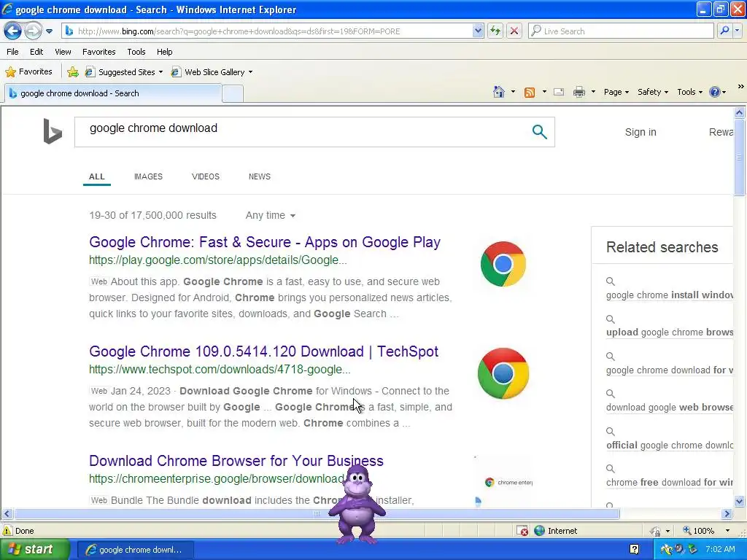Screen dimensions: 747x560
Task: Open a new blank tab button
Action: point(233,94)
